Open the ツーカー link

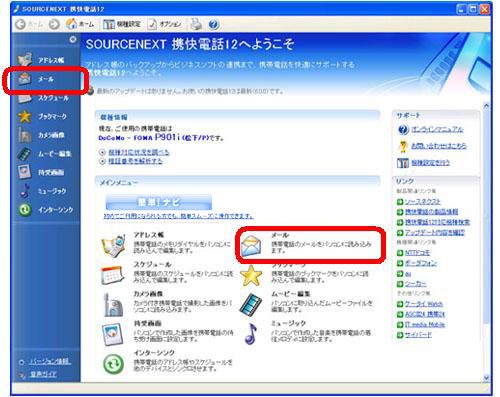tap(415, 284)
